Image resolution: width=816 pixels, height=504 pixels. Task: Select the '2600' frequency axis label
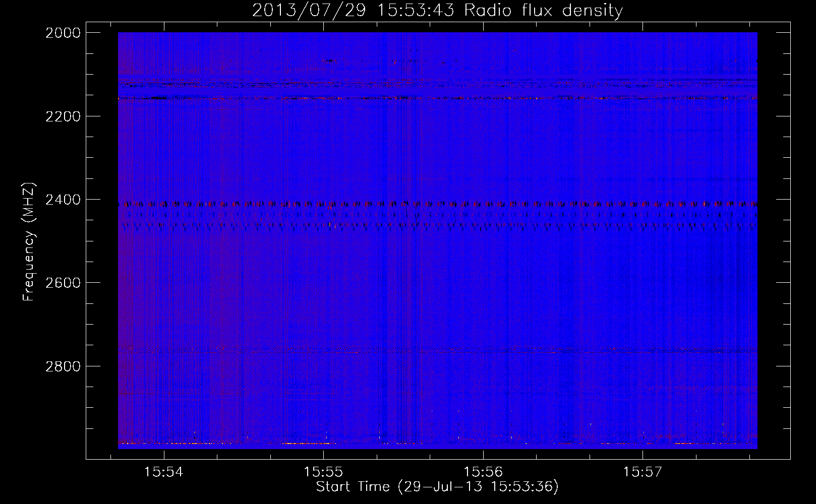63,283
